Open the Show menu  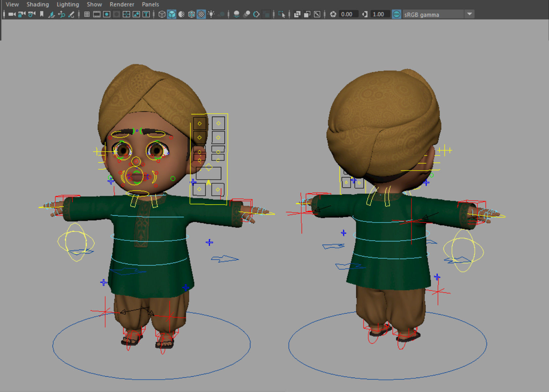94,4
